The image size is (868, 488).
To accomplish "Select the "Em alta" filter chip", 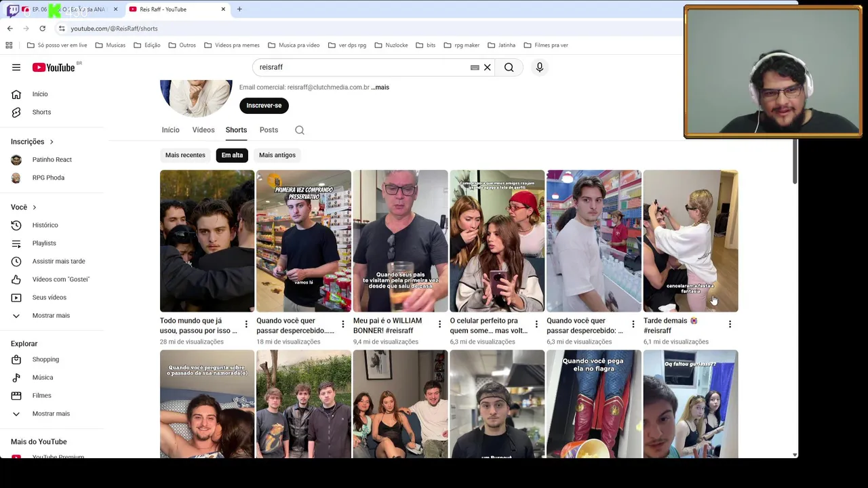I will tap(232, 155).
